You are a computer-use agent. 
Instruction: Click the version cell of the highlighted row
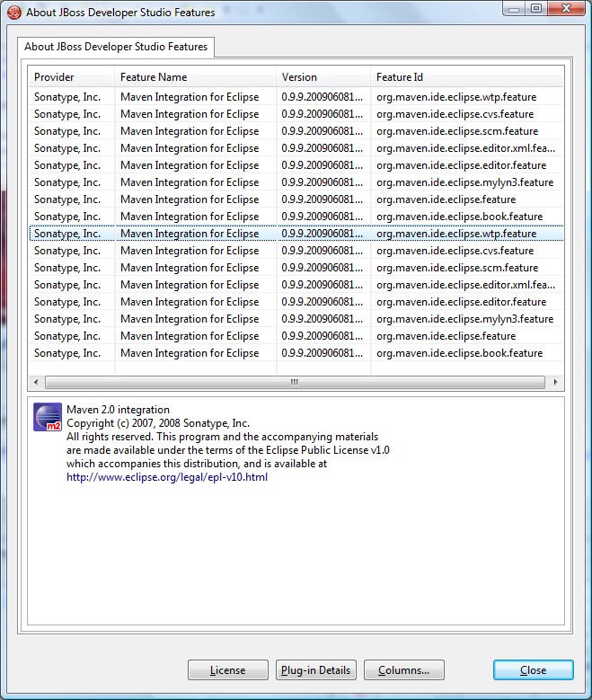tap(322, 234)
